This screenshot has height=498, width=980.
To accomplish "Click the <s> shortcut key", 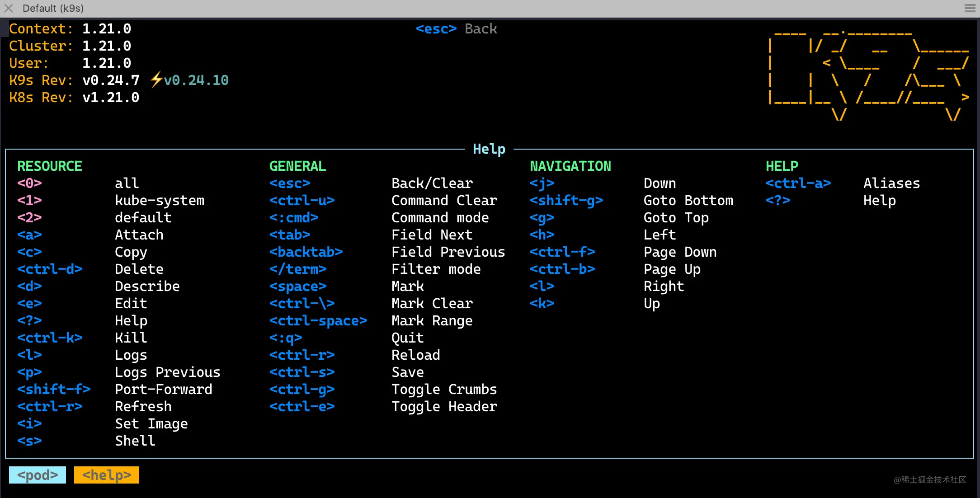I will [29, 441].
